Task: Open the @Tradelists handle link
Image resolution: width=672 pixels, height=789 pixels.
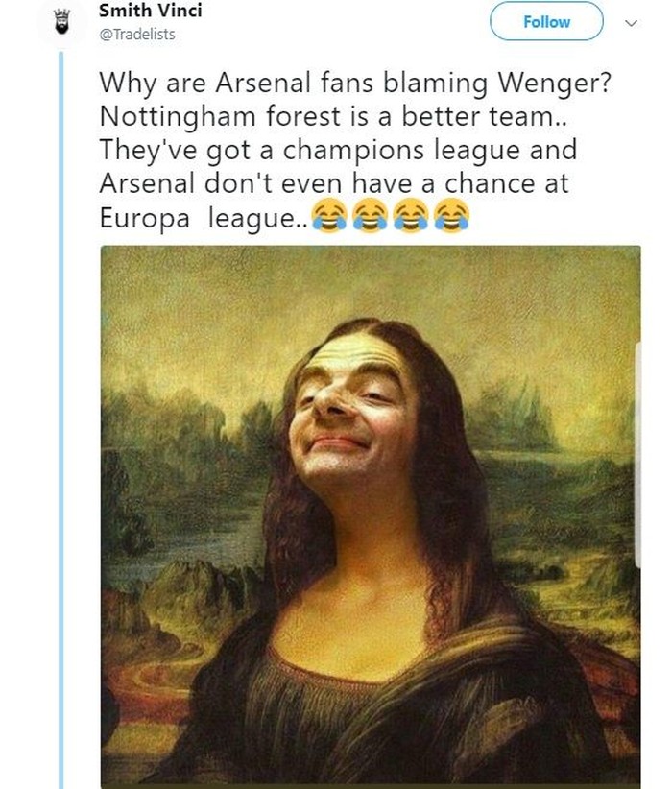Action: pos(137,35)
